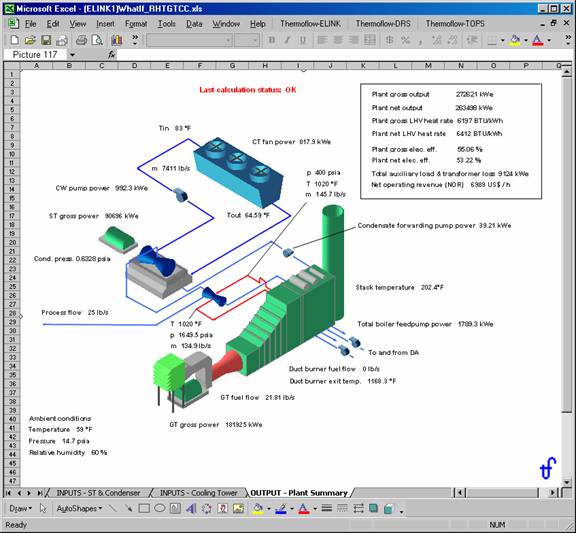Image resolution: width=576 pixels, height=533 pixels.
Task: Insert Clip Art from the Drawing toolbar
Action: point(223,508)
